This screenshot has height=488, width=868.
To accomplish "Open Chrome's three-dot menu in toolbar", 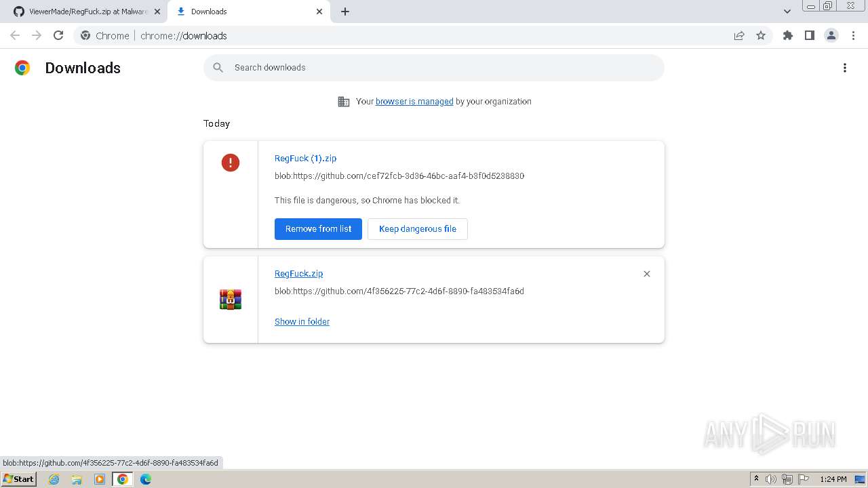I will pos(854,35).
